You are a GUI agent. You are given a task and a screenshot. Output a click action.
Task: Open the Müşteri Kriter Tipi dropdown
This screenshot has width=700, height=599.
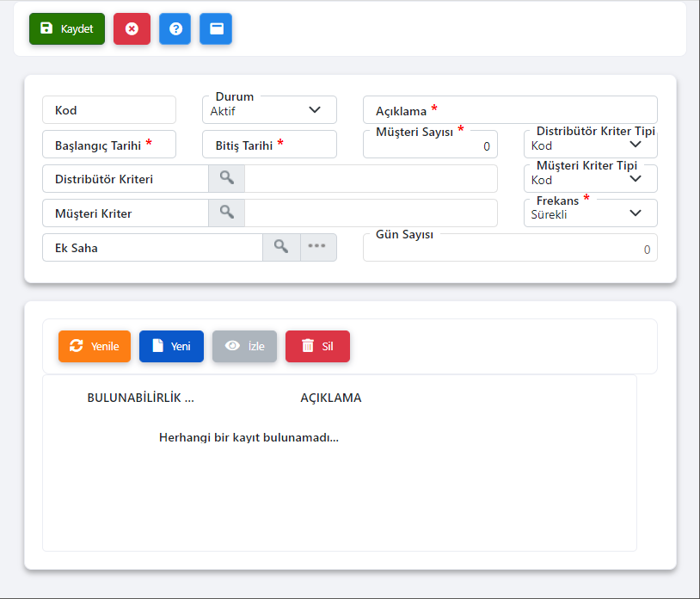[590, 179]
